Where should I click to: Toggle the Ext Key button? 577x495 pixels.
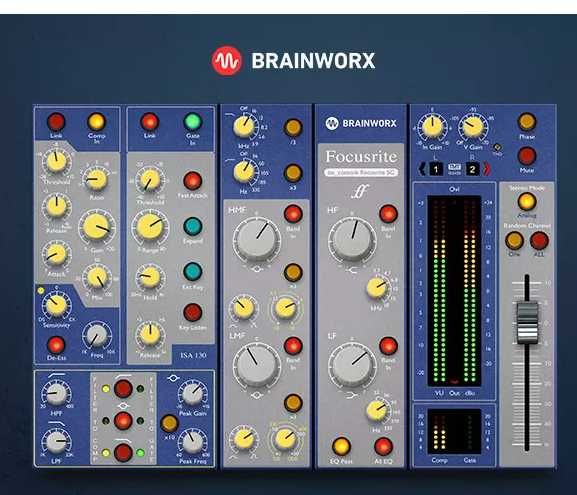point(192,272)
